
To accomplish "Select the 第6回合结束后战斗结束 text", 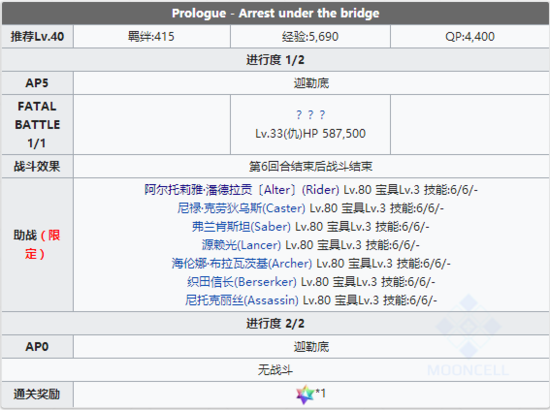I will point(310,166).
